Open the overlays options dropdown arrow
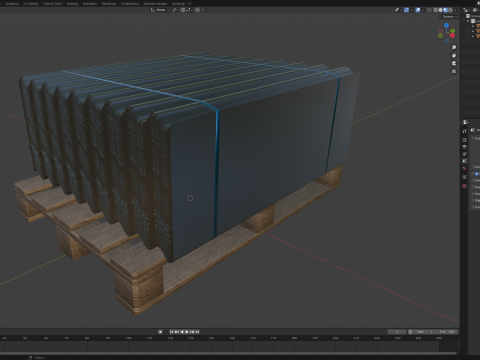 423,10
